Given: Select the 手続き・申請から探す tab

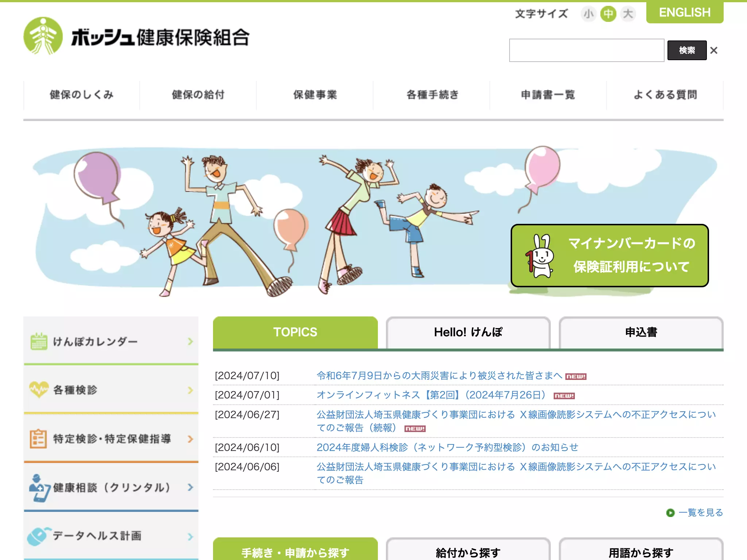Looking at the screenshot, I should pos(295,549).
